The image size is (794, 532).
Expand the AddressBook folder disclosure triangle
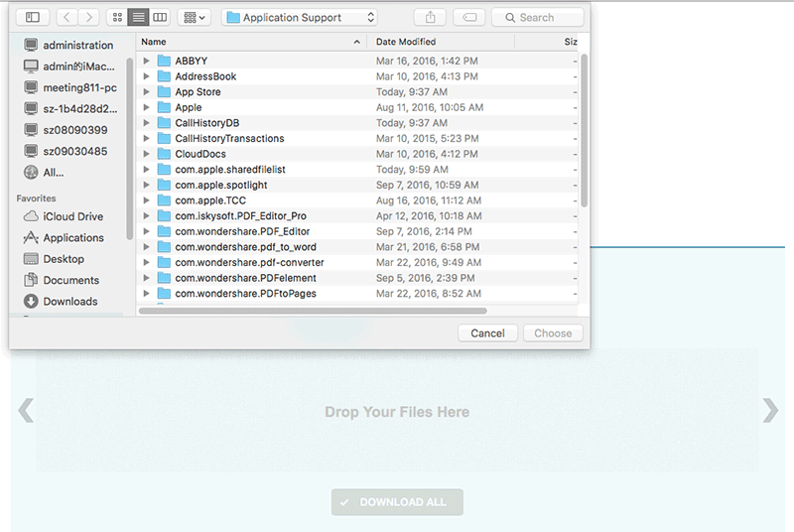[146, 76]
